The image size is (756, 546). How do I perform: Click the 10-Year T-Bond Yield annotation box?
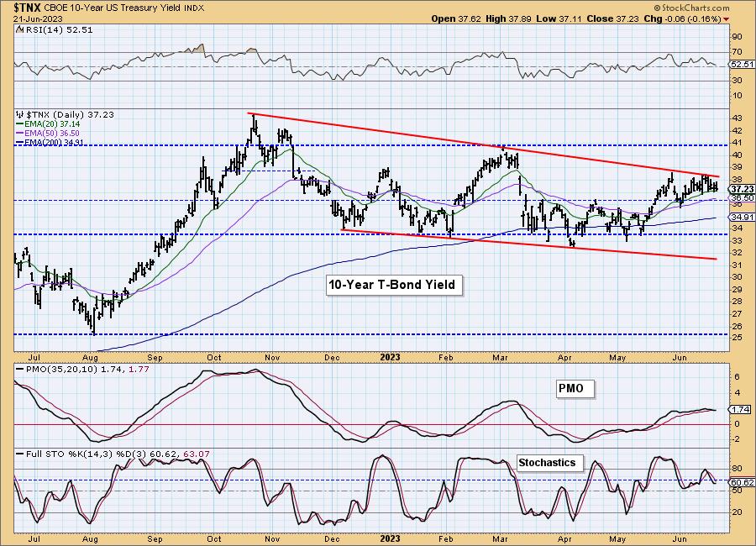[394, 285]
